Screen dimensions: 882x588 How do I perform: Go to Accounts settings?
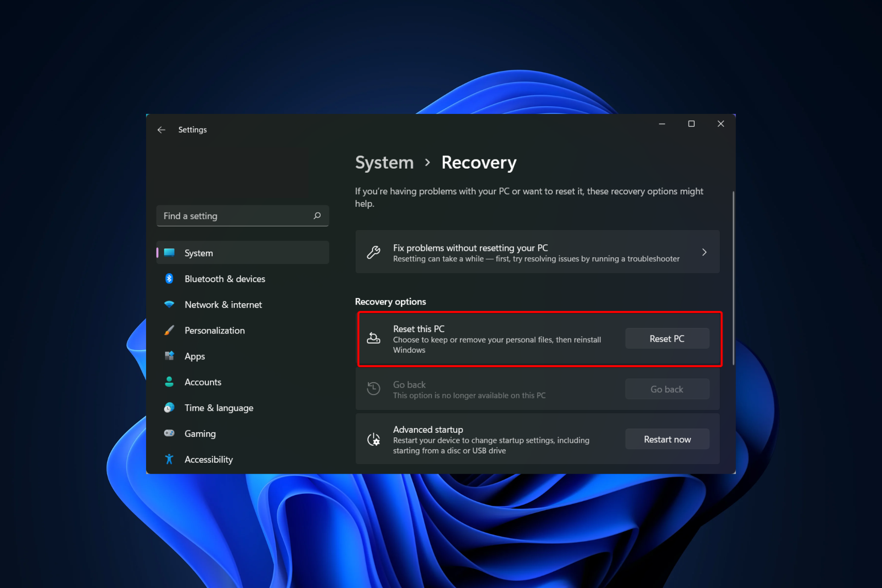[x=203, y=382]
